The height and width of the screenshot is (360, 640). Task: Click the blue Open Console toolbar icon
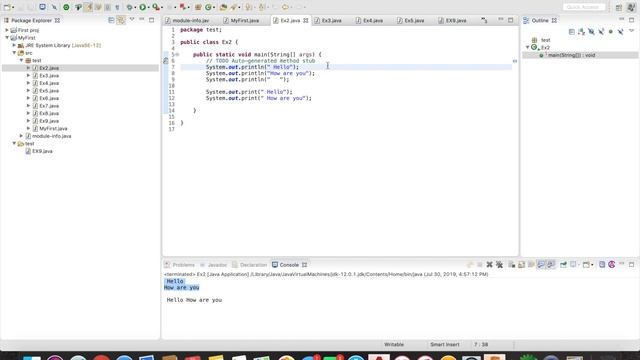pos(42,7)
